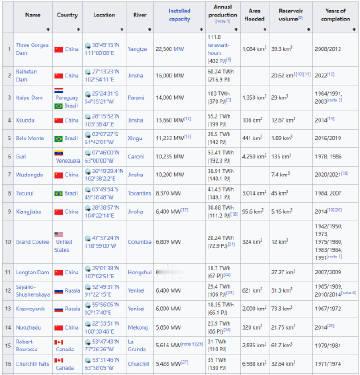Open the Sayano-Shushenskaya link
This screenshot has width=360, height=375.
point(33,291)
